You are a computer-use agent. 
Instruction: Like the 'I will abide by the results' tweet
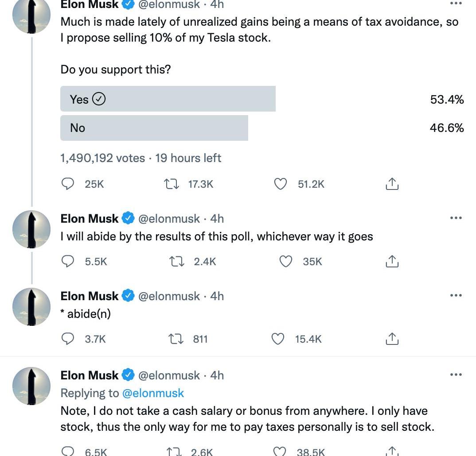pos(286,261)
